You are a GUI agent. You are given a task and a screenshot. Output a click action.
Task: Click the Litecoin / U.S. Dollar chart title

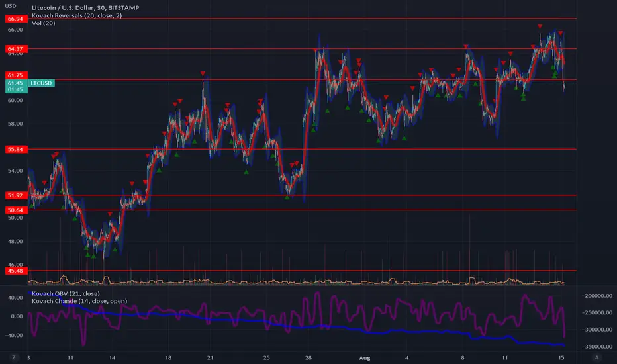85,7
